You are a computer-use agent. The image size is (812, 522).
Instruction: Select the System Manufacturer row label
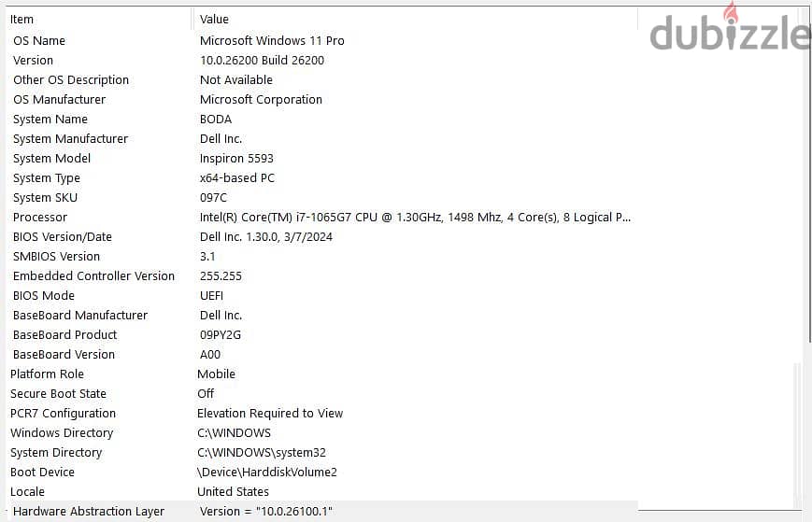[x=70, y=139]
